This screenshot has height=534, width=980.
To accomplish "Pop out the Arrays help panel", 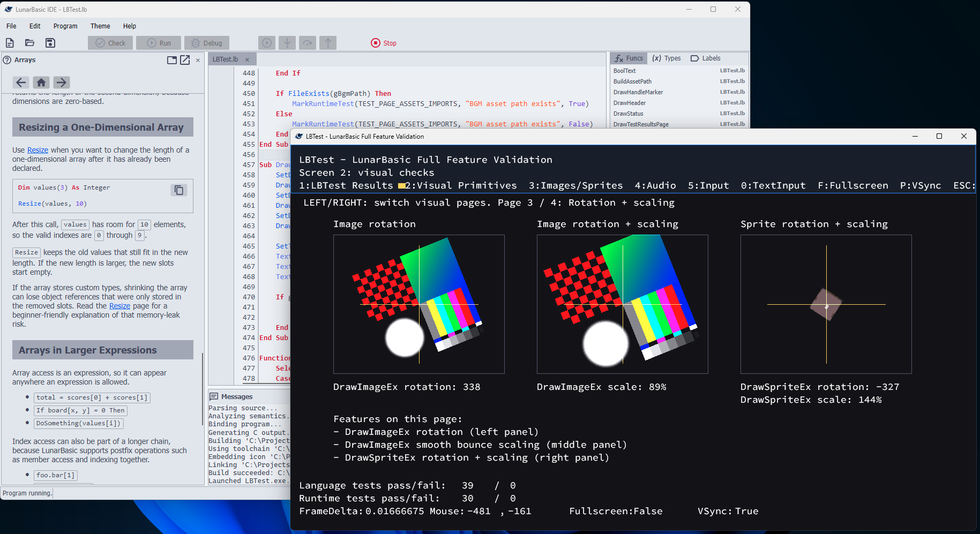I will [185, 60].
